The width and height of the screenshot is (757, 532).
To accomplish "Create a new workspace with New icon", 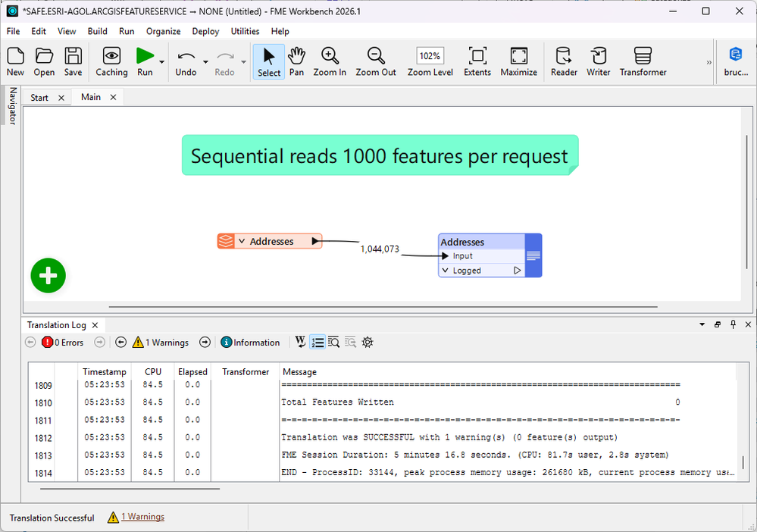I will pyautogui.click(x=15, y=62).
